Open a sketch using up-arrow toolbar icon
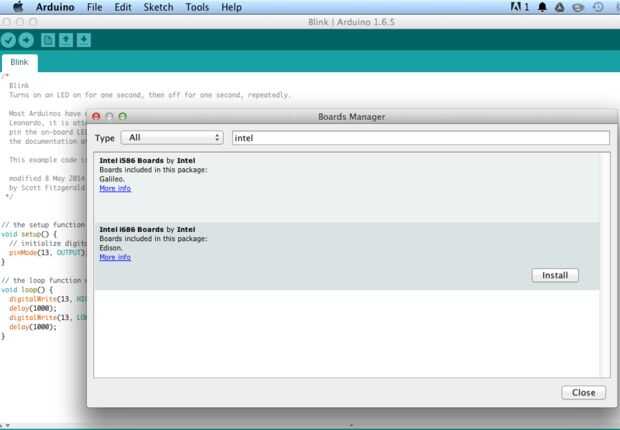Screen dimensions: 620x430 66,40
